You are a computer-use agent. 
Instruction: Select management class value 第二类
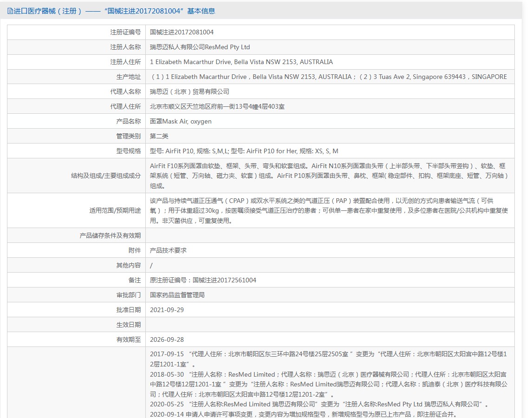(x=159, y=136)
